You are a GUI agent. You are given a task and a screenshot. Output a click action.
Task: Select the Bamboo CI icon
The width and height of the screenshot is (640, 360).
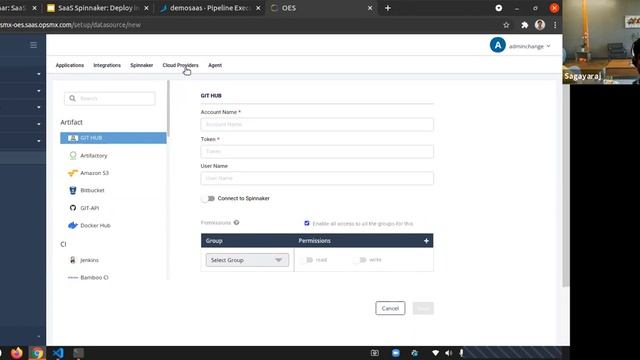73,278
